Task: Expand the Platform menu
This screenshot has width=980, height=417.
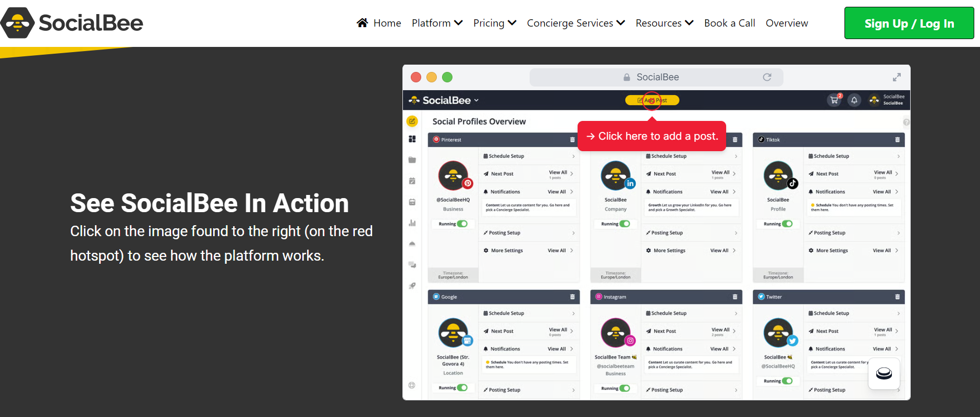Action: [437, 23]
